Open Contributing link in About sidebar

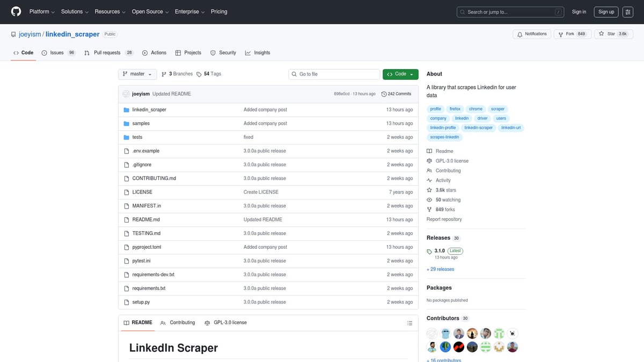444,171
